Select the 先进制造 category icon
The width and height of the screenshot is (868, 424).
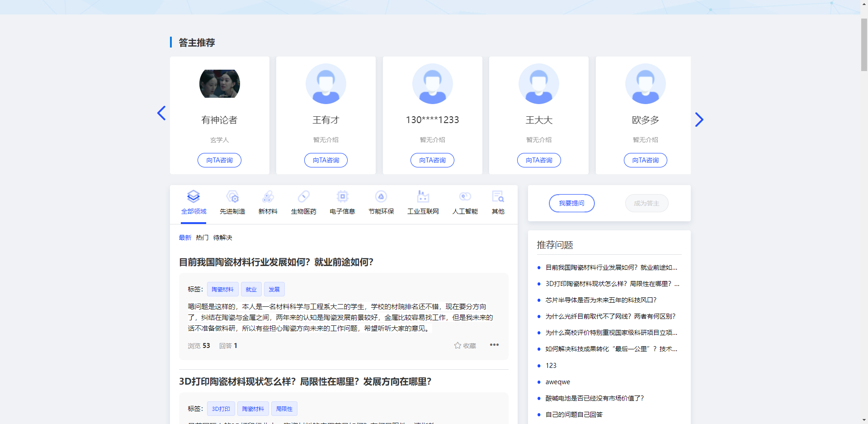click(x=232, y=197)
